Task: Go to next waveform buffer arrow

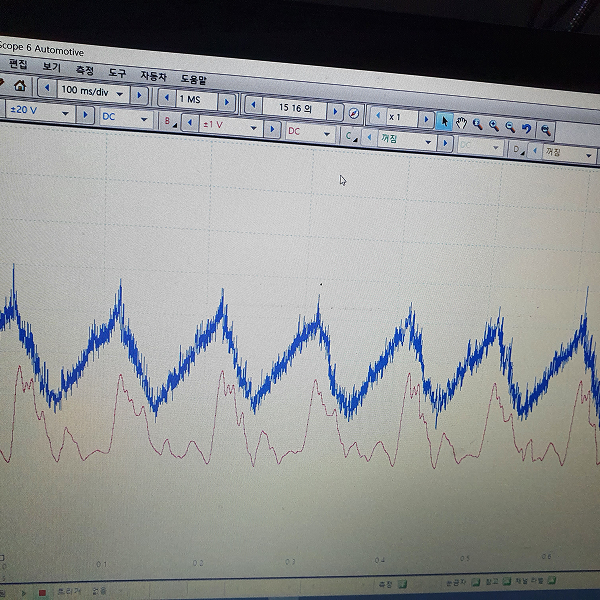Action: pyautogui.click(x=335, y=110)
